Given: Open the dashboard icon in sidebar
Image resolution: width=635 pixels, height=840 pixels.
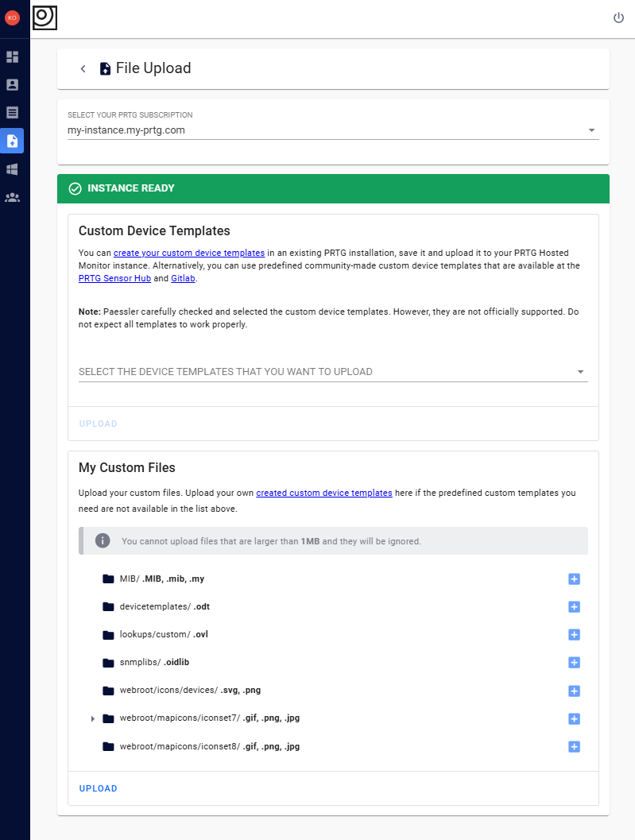Looking at the screenshot, I should 12,57.
